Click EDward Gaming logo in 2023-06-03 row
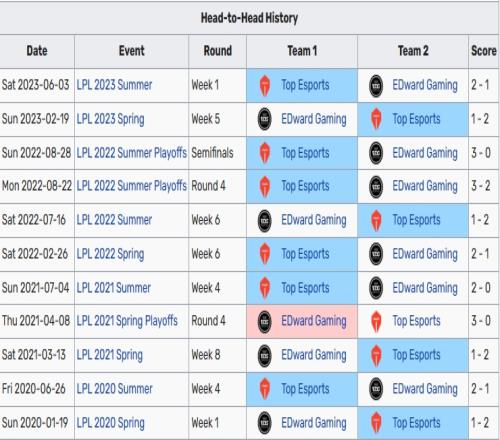Image resolution: width=500 pixels, height=440 pixels. click(x=376, y=86)
